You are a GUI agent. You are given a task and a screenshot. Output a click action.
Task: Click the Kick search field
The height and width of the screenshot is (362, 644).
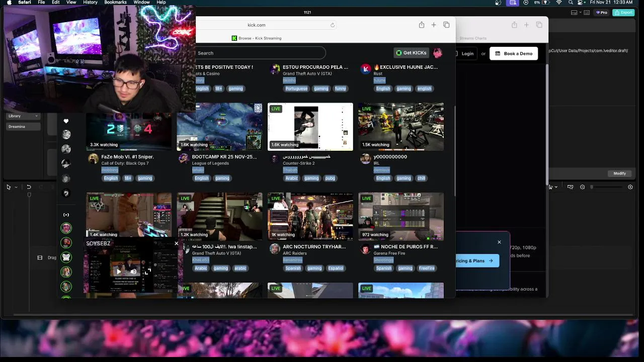tap(260, 53)
